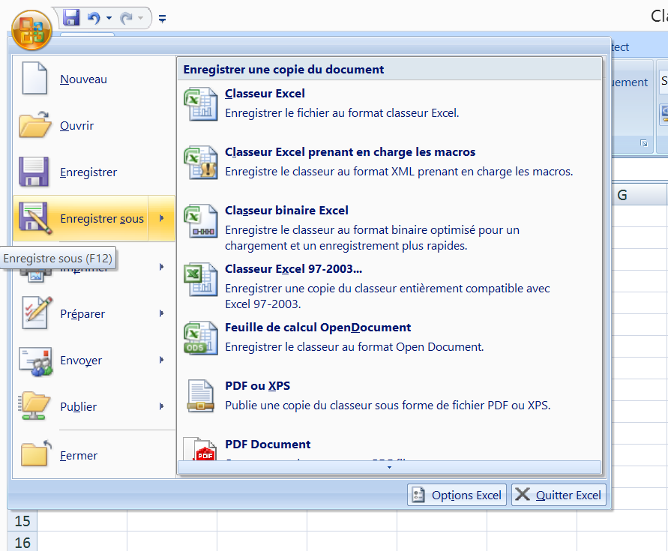Expand the Imprimer submenu arrow
The height and width of the screenshot is (551, 668).
162,267
